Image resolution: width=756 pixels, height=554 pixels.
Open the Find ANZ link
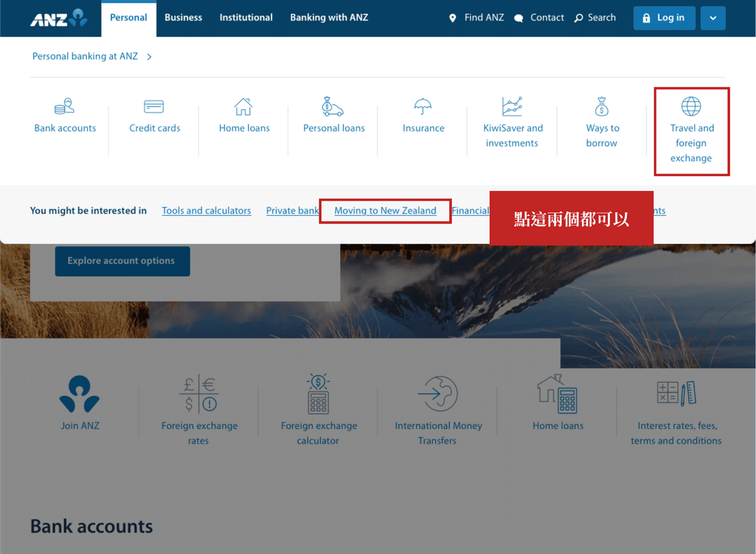coord(484,18)
